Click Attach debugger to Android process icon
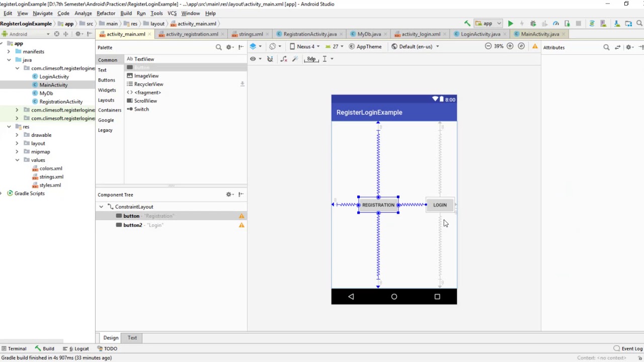 (567, 24)
